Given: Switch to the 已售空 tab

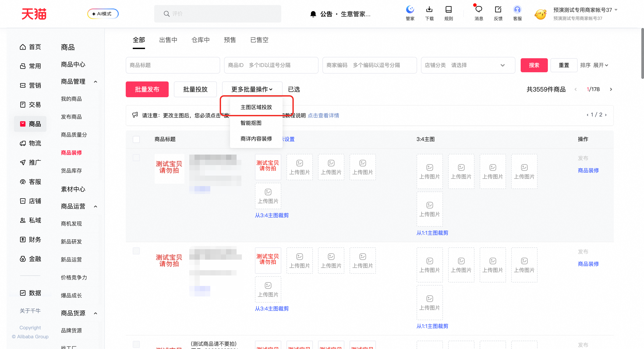Looking at the screenshot, I should click(259, 40).
